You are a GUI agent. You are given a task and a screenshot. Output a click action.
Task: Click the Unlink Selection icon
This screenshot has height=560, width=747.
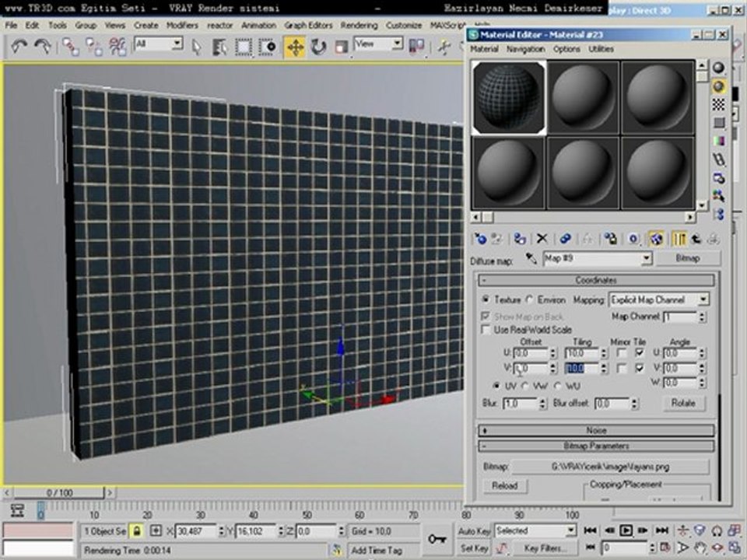coord(94,47)
